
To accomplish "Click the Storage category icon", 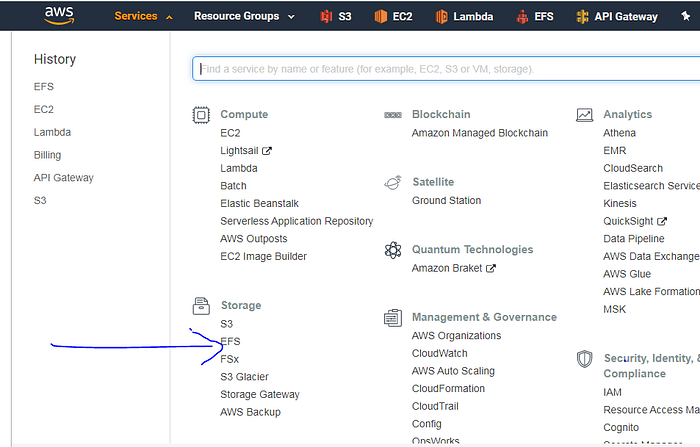I will 201,305.
